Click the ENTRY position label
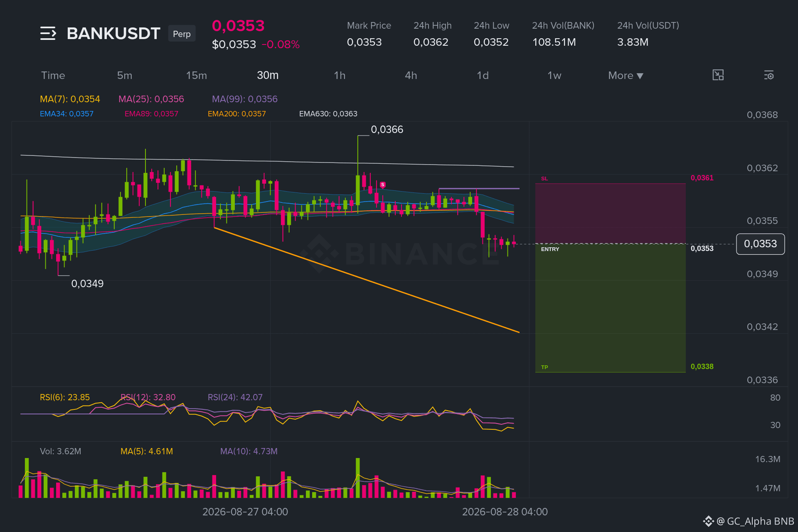 pyautogui.click(x=550, y=249)
